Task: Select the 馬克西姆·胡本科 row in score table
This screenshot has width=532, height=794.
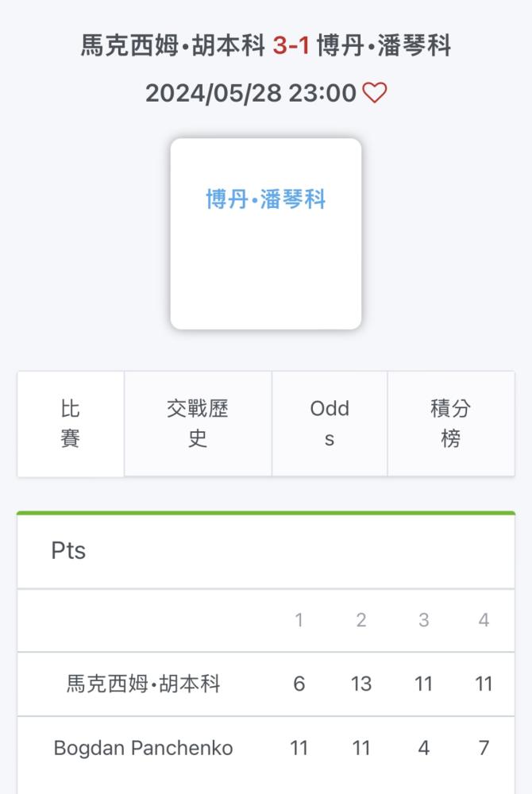Action: click(266, 684)
